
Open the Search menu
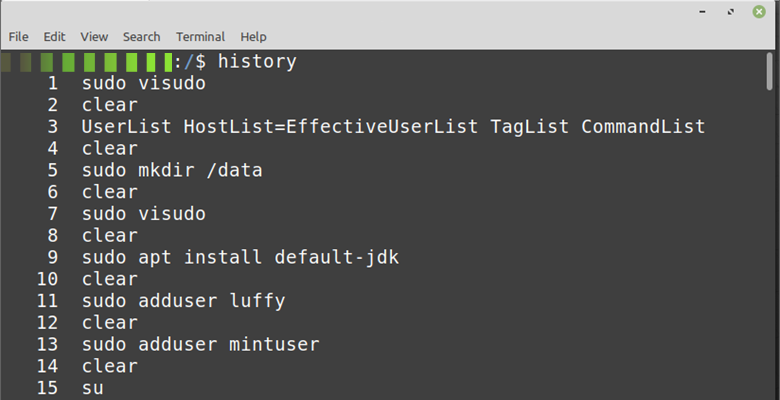[x=141, y=37]
